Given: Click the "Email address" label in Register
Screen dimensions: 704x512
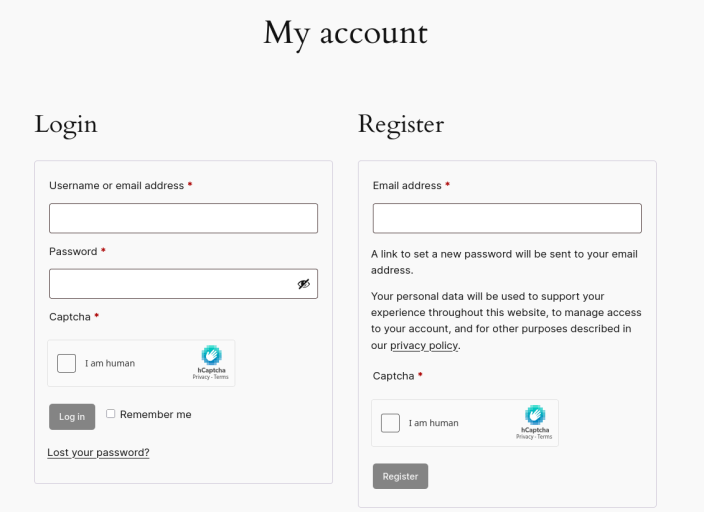Looking at the screenshot, I should pos(407,186).
